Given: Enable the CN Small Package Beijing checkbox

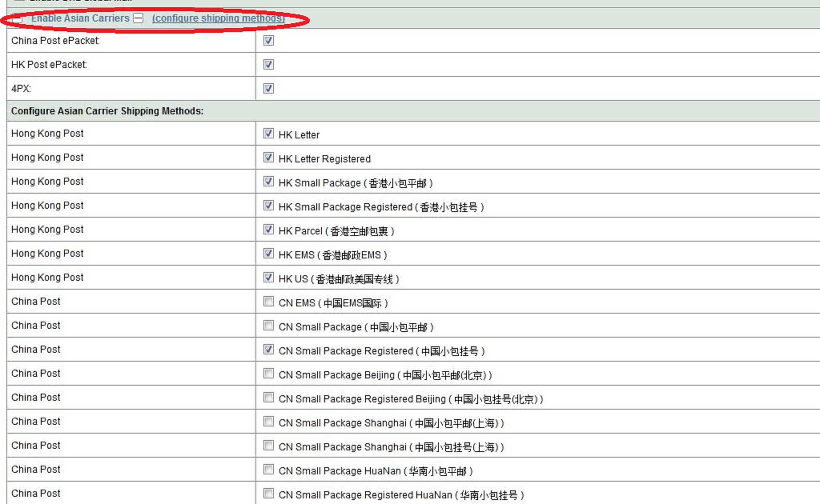Looking at the screenshot, I should [269, 373].
